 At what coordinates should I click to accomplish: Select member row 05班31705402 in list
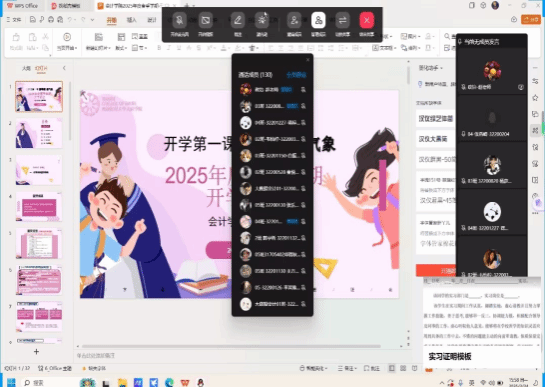273,255
